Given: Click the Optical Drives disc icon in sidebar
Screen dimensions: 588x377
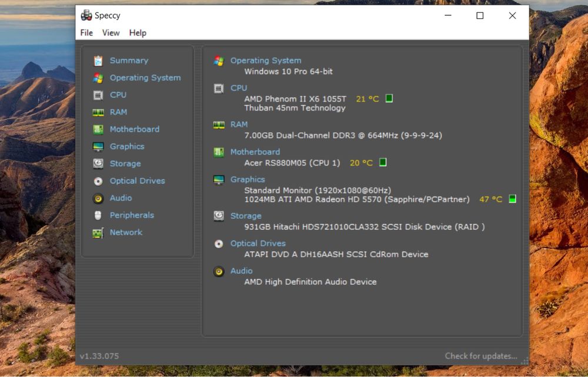Looking at the screenshot, I should click(x=98, y=181).
